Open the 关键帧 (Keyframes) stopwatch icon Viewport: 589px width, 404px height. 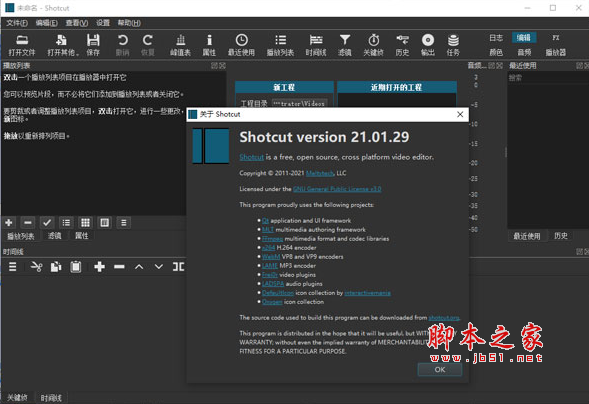pyautogui.click(x=373, y=45)
